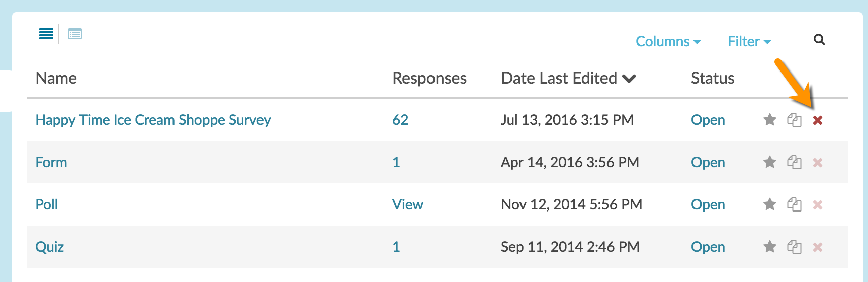Open the Columns dropdown
Image resolution: width=868 pixels, height=282 pixels.
[x=668, y=41]
